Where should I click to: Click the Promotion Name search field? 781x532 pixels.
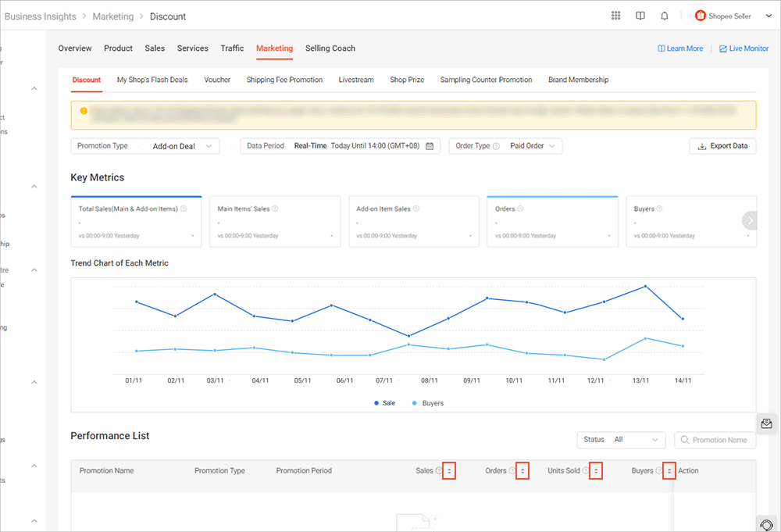click(719, 440)
